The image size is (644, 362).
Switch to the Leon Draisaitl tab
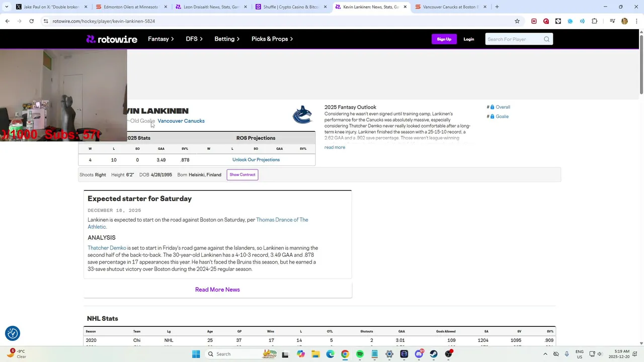click(x=211, y=7)
